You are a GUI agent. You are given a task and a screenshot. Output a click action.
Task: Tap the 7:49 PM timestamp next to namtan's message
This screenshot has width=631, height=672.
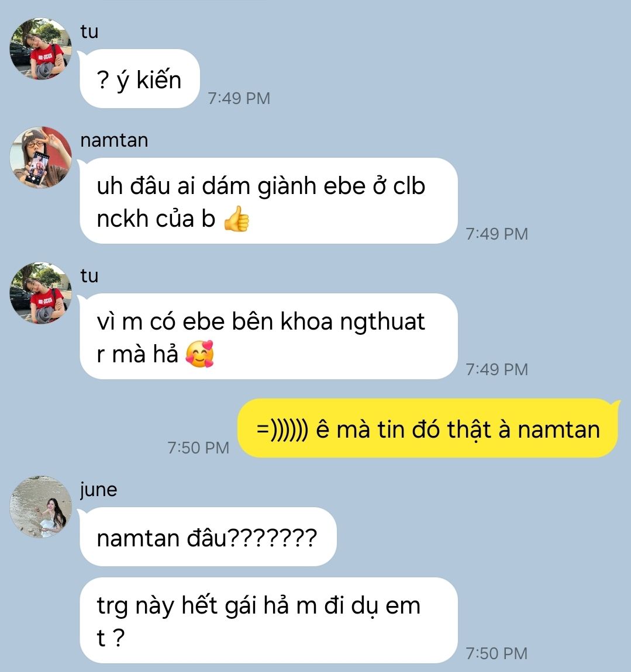pos(496,234)
